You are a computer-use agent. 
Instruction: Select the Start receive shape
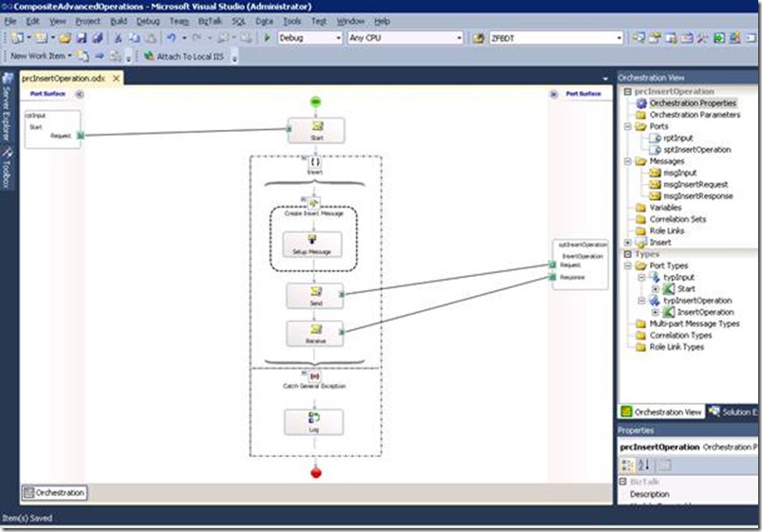(316, 130)
